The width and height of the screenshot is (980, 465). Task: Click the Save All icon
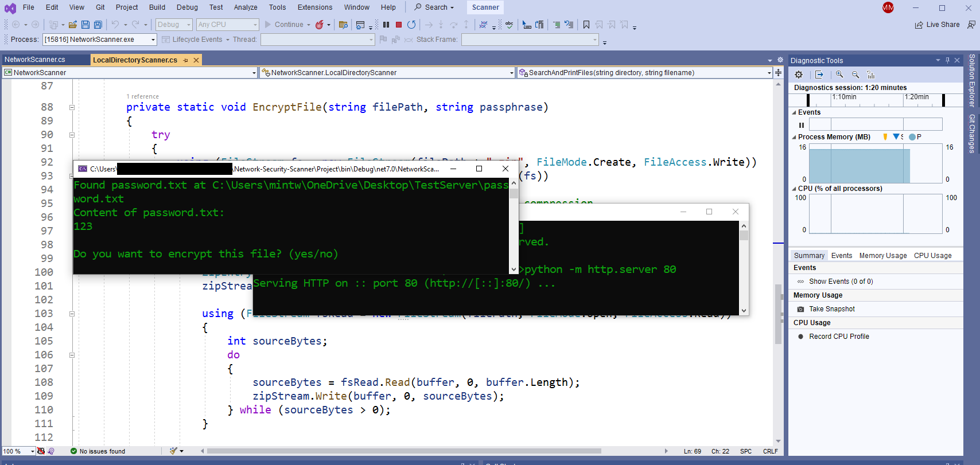[x=98, y=25]
